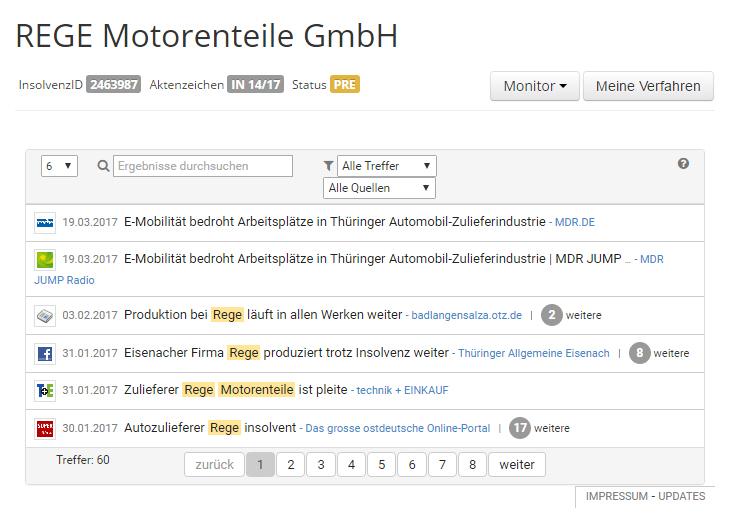Click the Meine Verfahren button

pyautogui.click(x=648, y=86)
